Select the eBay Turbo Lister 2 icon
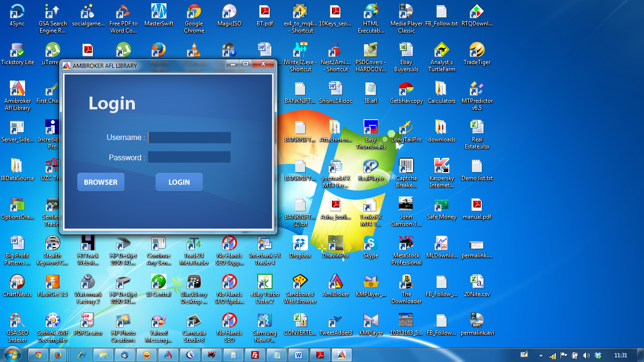Screen dimensions: 644x362 tap(265, 289)
